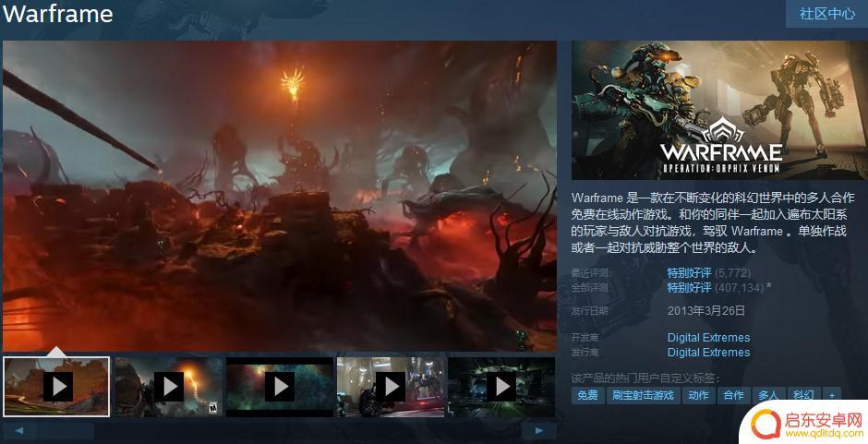Screen dimensions: 868x444
Task: Click the Warframe Operation Orphix Venom header image
Action: (719, 110)
